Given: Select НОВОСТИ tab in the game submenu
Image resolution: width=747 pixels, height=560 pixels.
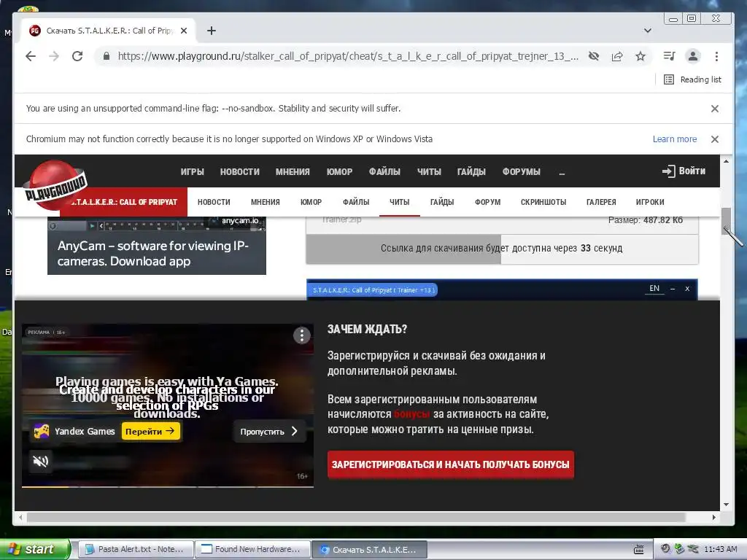Looking at the screenshot, I should tap(214, 202).
